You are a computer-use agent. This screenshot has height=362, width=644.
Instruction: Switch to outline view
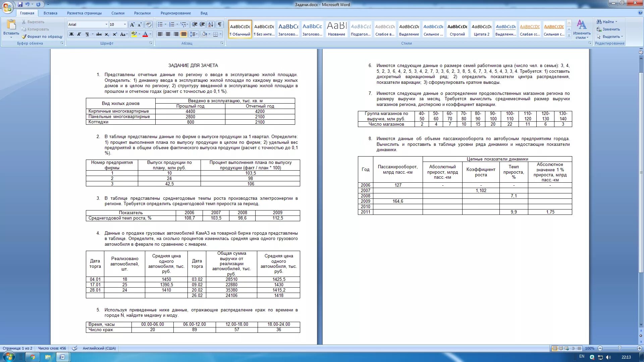(x=573, y=348)
